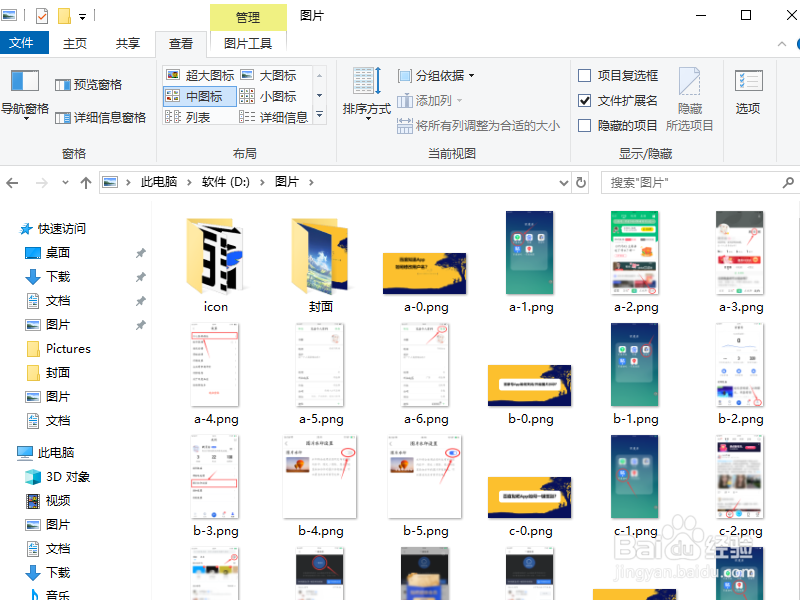Viewport: 800px width, 600px height.
Task: Switch to the View (查看) tab
Action: (x=181, y=43)
